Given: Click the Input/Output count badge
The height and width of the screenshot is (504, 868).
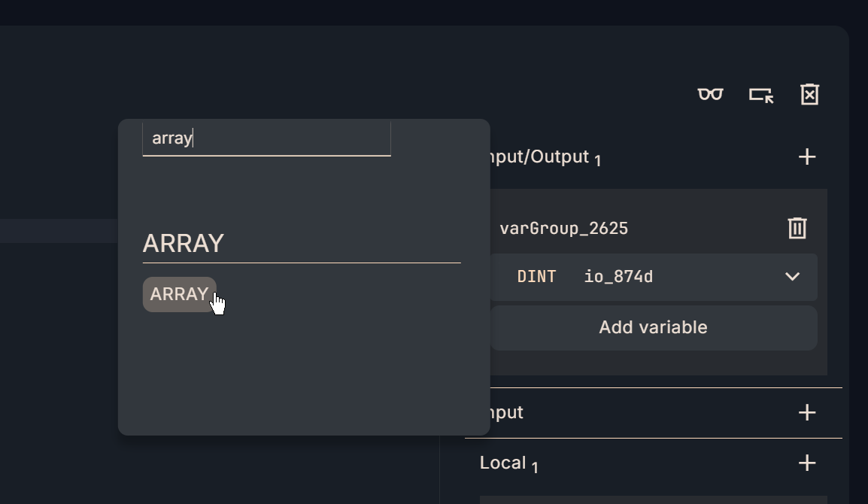Looking at the screenshot, I should point(597,161).
